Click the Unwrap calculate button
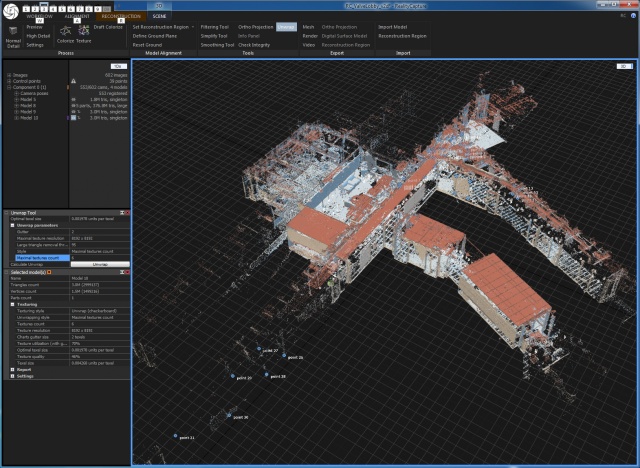Viewport: 640px width, 468px height. 100,264
